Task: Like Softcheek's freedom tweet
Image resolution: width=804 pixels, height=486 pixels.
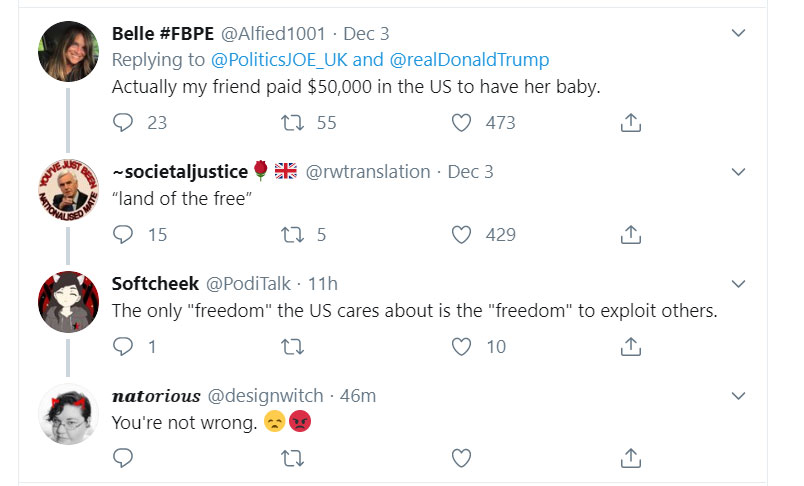Action: [x=461, y=347]
